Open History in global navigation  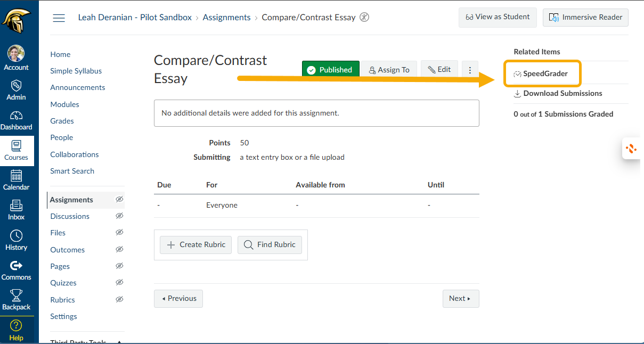click(16, 240)
